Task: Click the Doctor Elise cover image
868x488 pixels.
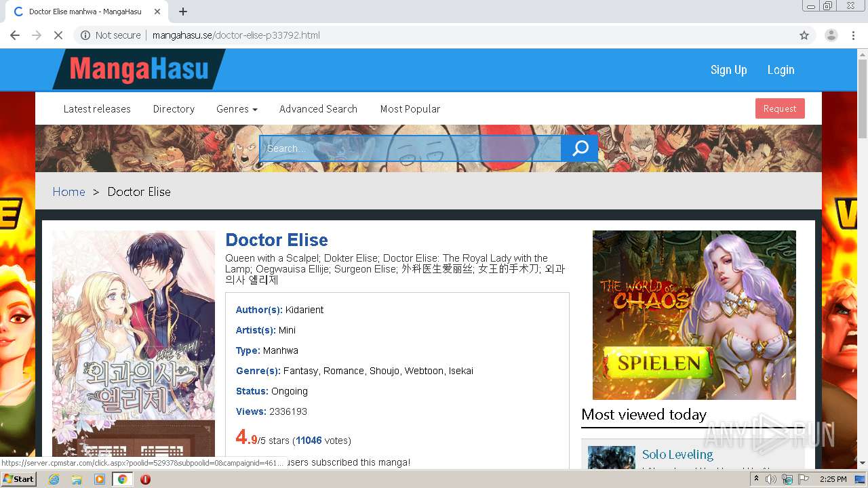Action: pos(134,343)
